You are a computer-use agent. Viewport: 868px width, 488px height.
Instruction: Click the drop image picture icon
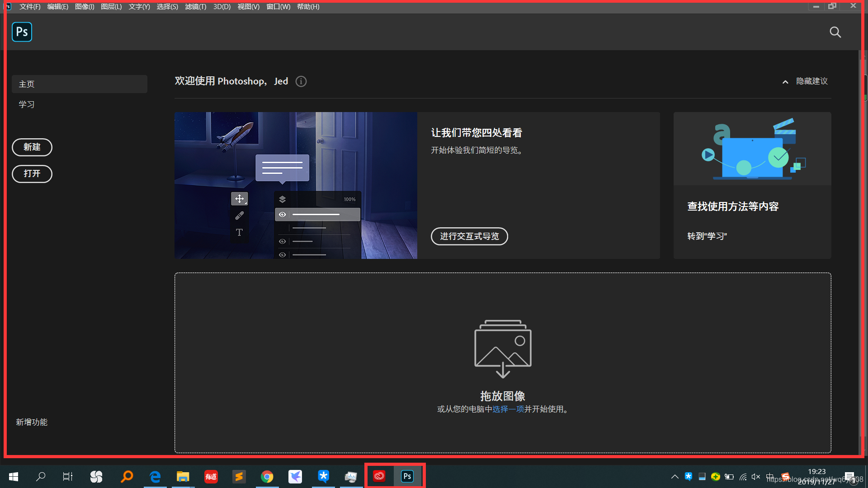tap(503, 348)
